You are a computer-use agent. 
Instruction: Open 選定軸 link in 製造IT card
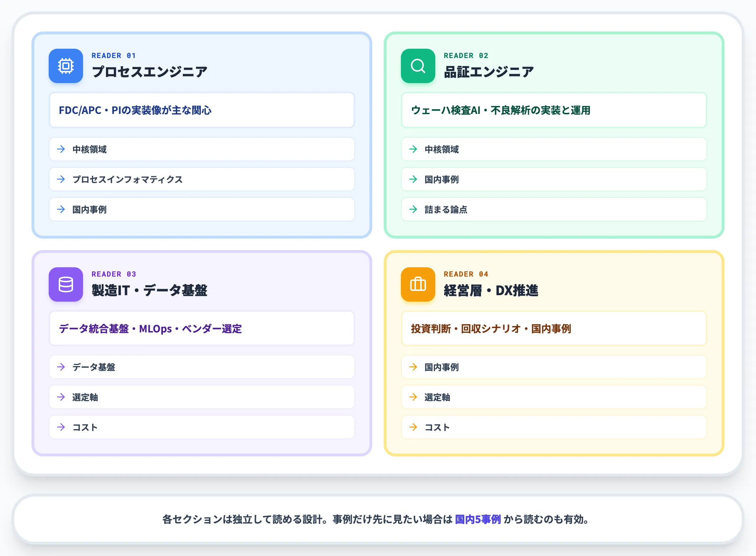(x=202, y=397)
